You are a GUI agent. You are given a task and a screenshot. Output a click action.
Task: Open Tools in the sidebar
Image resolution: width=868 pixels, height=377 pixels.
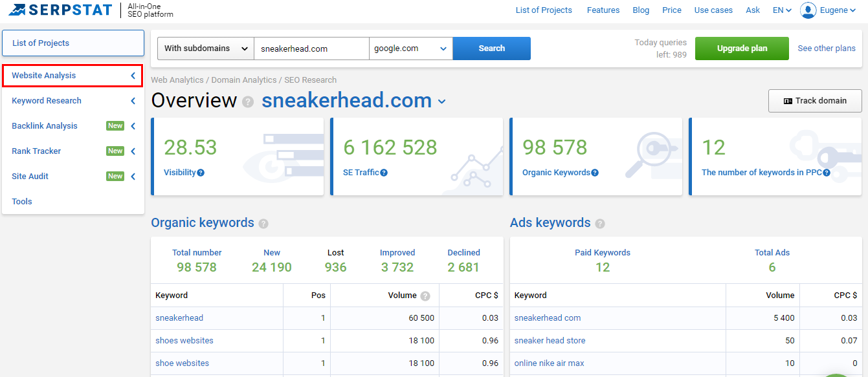[22, 202]
